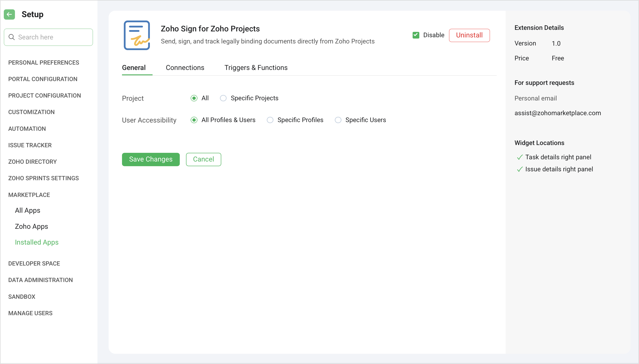The width and height of the screenshot is (639, 364).
Task: Click the Zoho Sign extension logo
Action: pyautogui.click(x=137, y=35)
